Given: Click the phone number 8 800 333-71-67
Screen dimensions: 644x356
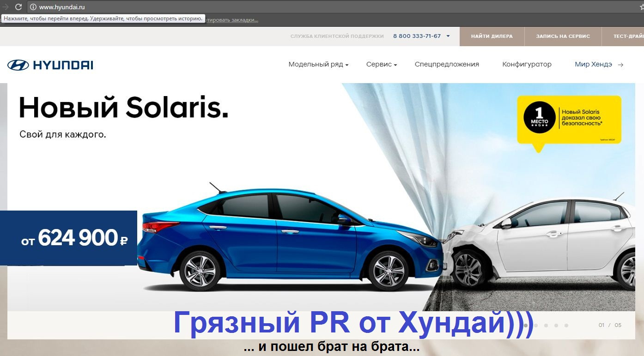Looking at the screenshot, I should [x=417, y=36].
